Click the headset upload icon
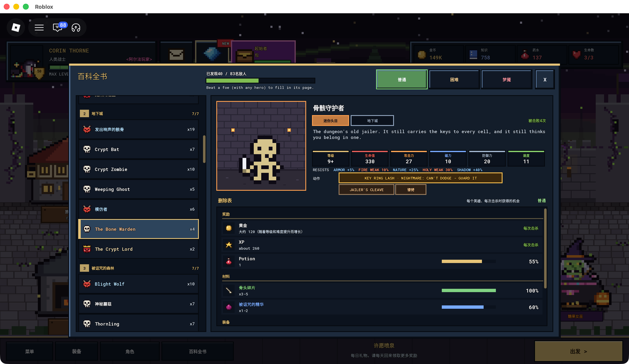Image resolution: width=629 pixels, height=364 pixels. click(76, 27)
